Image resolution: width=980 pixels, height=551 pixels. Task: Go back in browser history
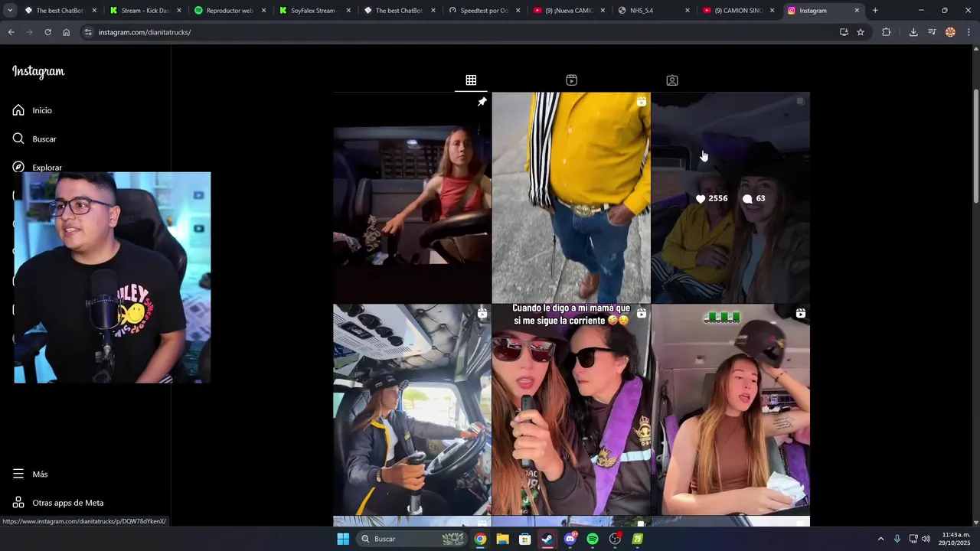11,32
